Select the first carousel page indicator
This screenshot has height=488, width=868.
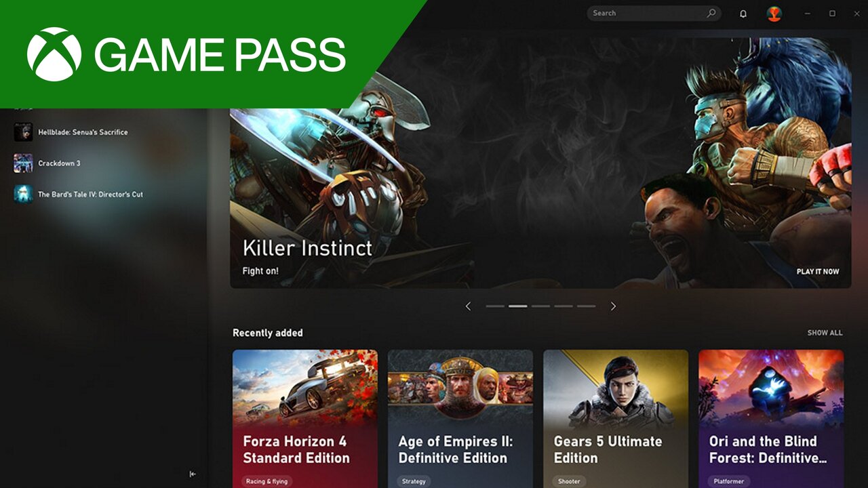point(495,306)
